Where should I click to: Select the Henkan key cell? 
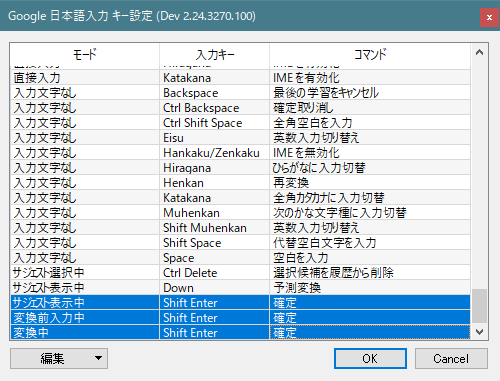point(214,183)
